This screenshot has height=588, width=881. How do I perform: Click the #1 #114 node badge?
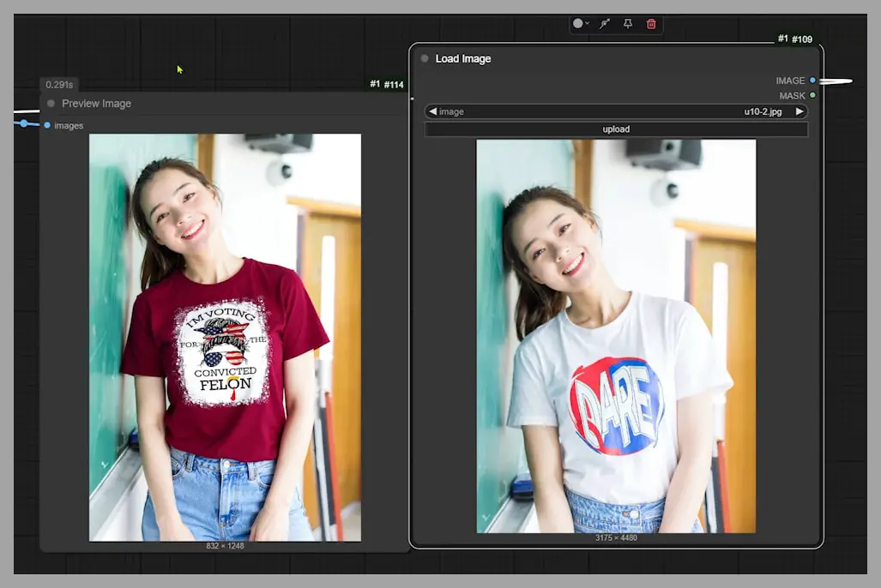pyautogui.click(x=387, y=84)
